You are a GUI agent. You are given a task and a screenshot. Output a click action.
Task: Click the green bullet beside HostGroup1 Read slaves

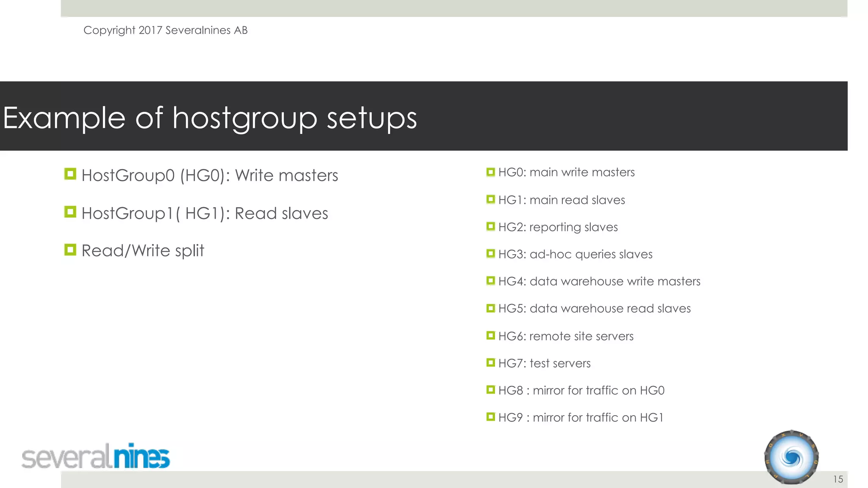[x=70, y=212]
